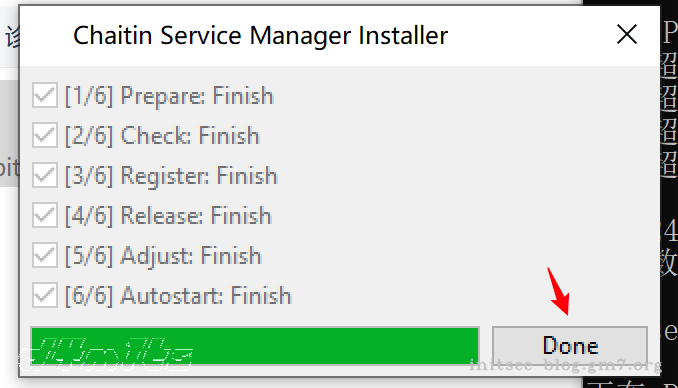Click the white ASCII-art watermark logo
Image resolution: width=678 pixels, height=388 pixels.
coord(106,355)
